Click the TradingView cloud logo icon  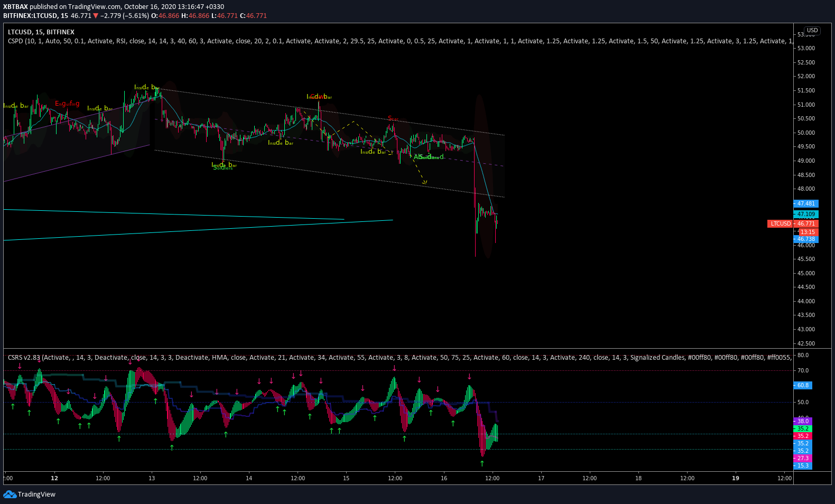[10, 494]
